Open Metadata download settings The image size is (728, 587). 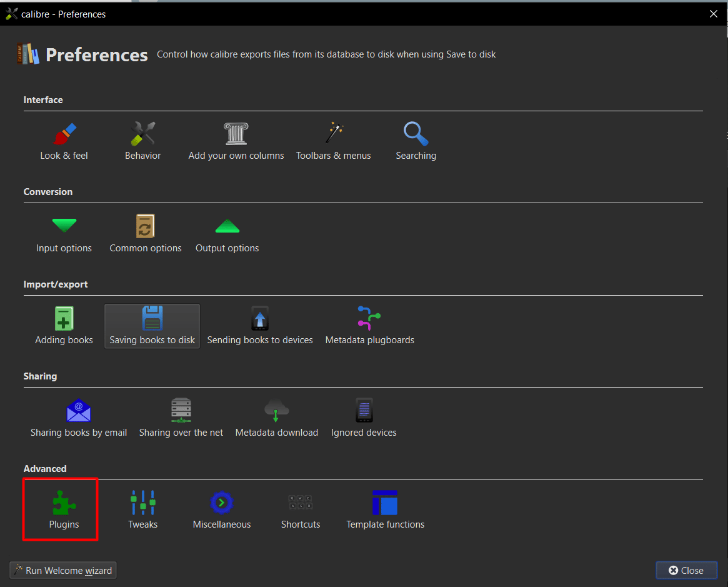pos(276,418)
